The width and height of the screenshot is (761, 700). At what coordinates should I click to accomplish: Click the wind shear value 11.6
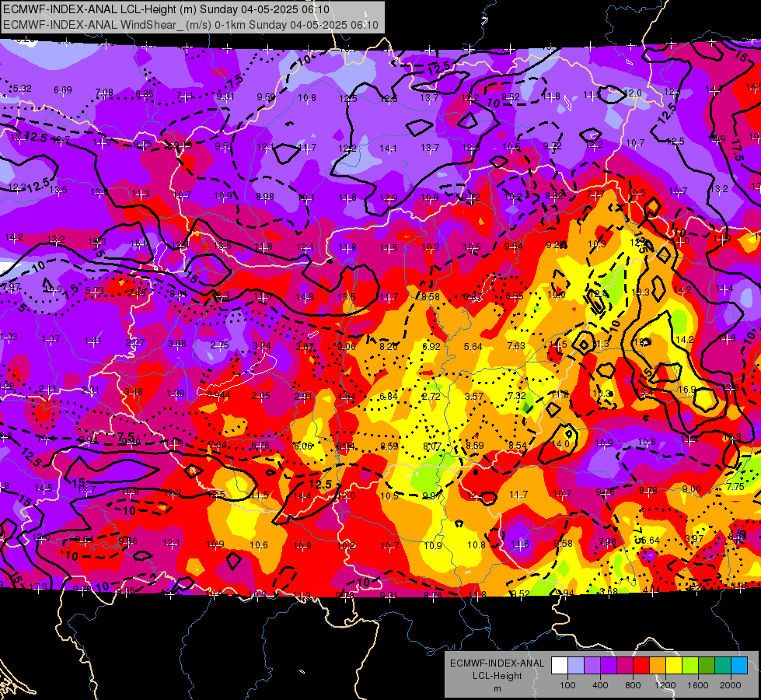(x=520, y=544)
